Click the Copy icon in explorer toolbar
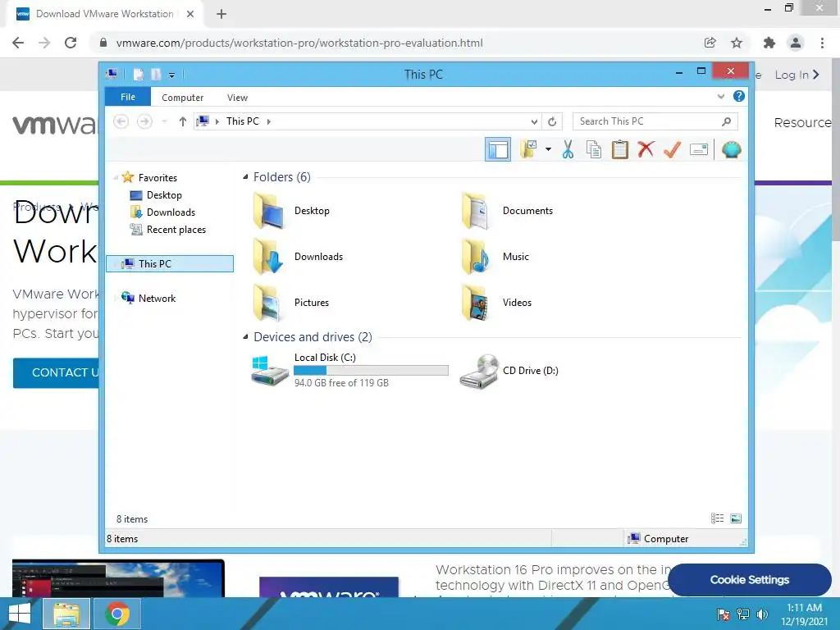This screenshot has height=630, width=840. point(594,149)
